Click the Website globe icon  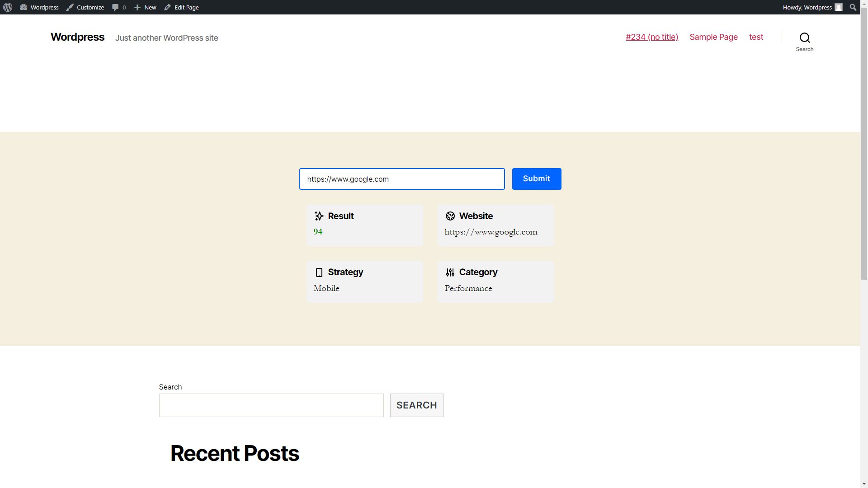coord(450,216)
